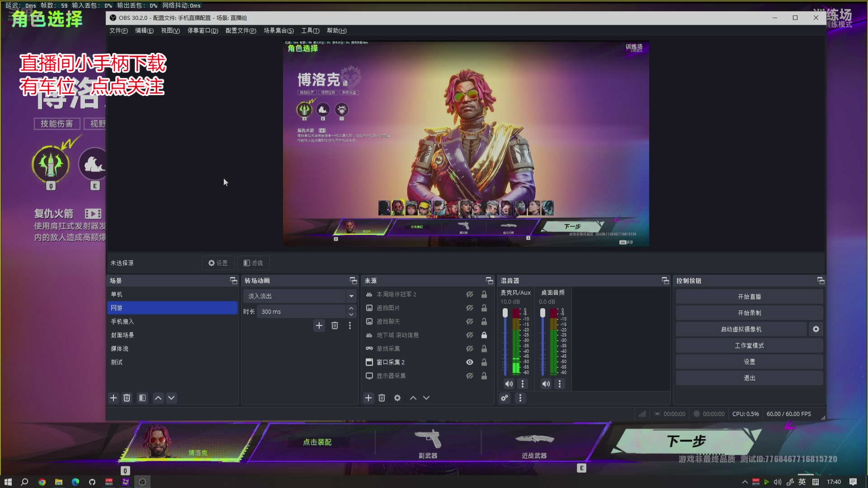868x488 pixels.
Task: Open the 配置文件(P) menu
Action: tap(241, 31)
